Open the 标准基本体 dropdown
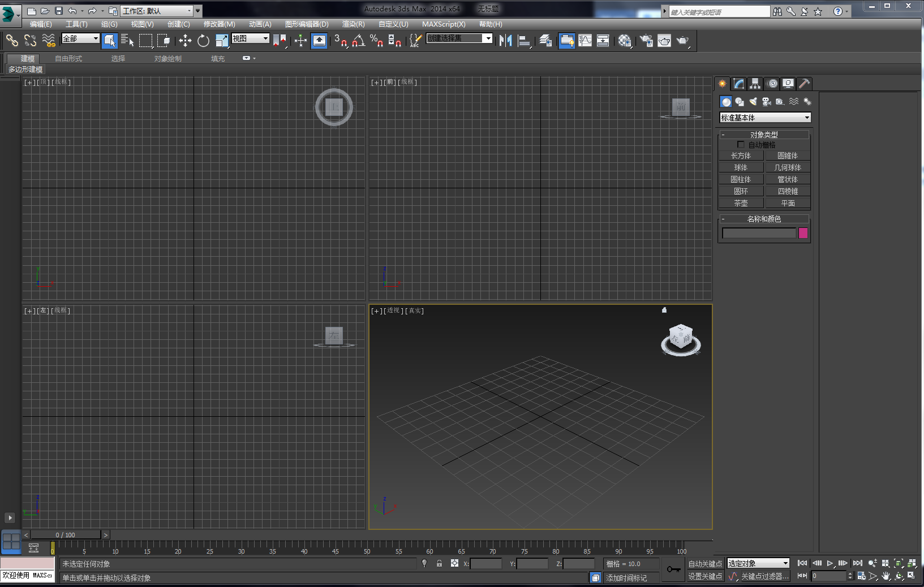The width and height of the screenshot is (924, 587). tap(765, 118)
